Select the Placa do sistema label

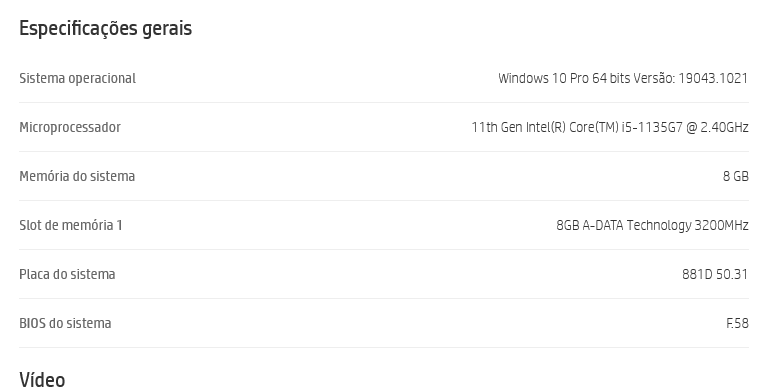point(67,274)
